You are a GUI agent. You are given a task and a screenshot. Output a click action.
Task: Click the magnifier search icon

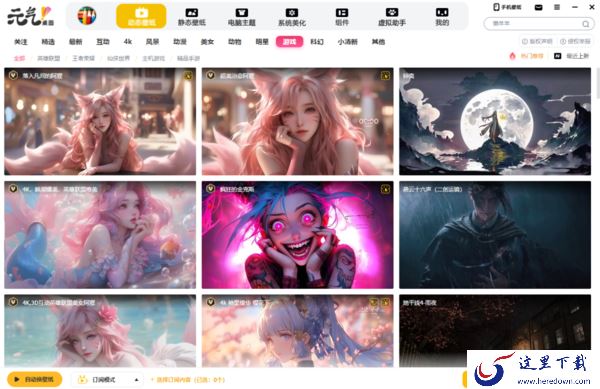[x=585, y=24]
